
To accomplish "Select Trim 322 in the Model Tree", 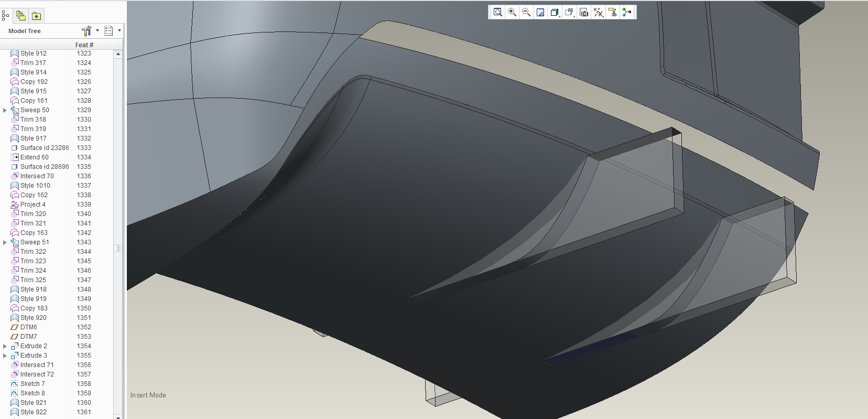I will point(33,252).
